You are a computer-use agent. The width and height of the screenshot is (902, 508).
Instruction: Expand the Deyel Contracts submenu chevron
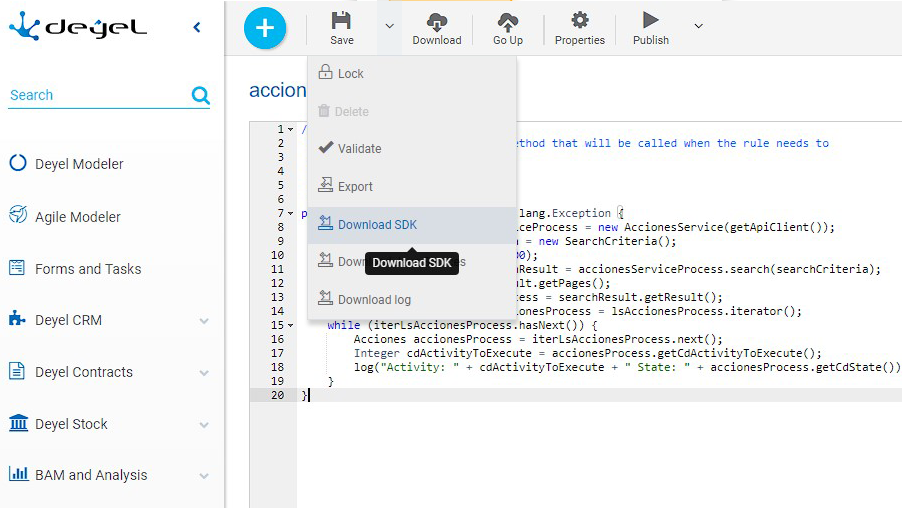[x=204, y=373]
